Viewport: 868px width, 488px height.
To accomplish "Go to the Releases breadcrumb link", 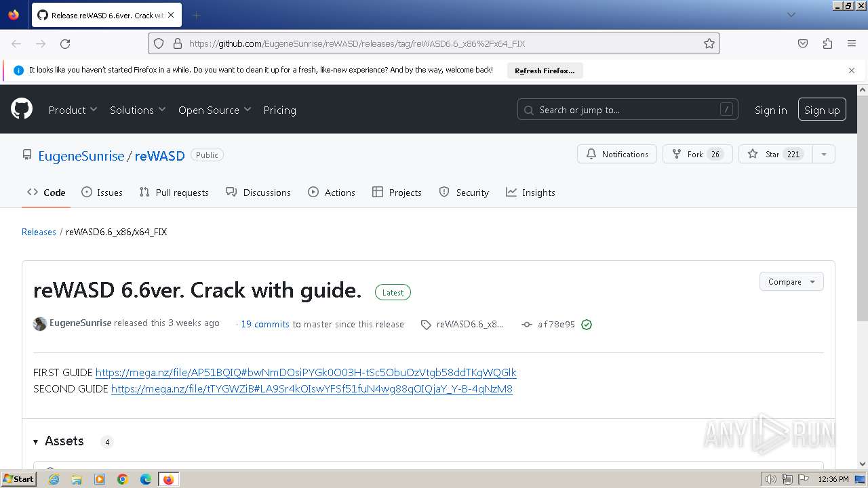I will (39, 232).
